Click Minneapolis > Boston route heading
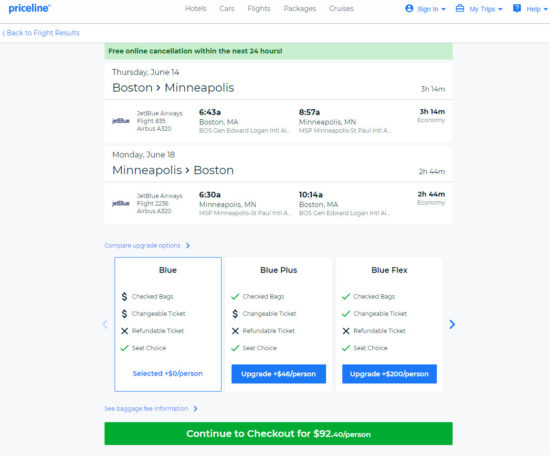 coord(173,170)
